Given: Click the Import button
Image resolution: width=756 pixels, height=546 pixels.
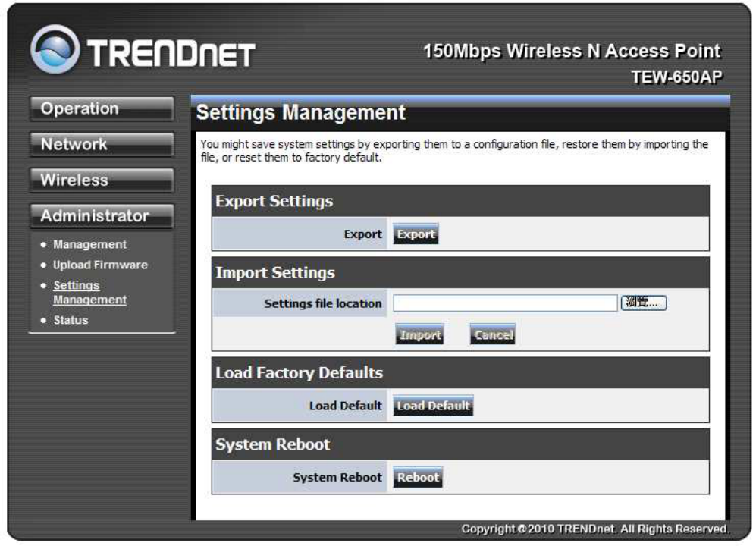Looking at the screenshot, I should [x=420, y=334].
